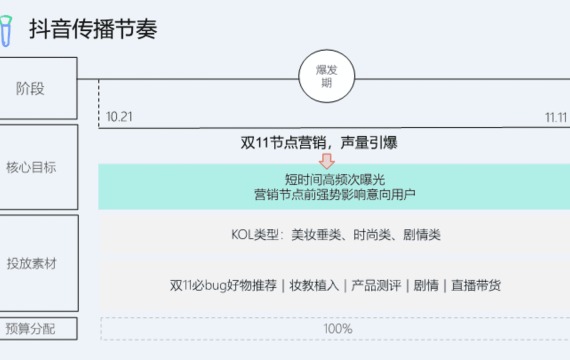The height and width of the screenshot is (360, 570).
Task: Select the 预算分配 label box
Action: pyautogui.click(x=38, y=329)
